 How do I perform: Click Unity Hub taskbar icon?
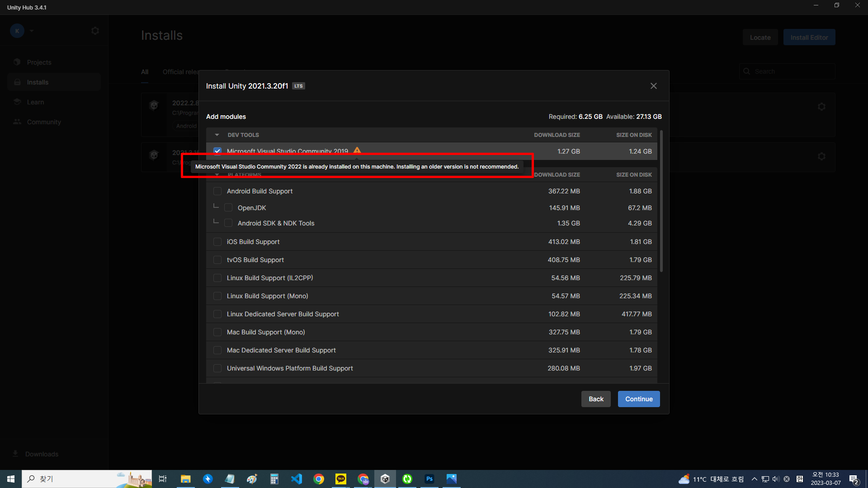[x=385, y=479]
